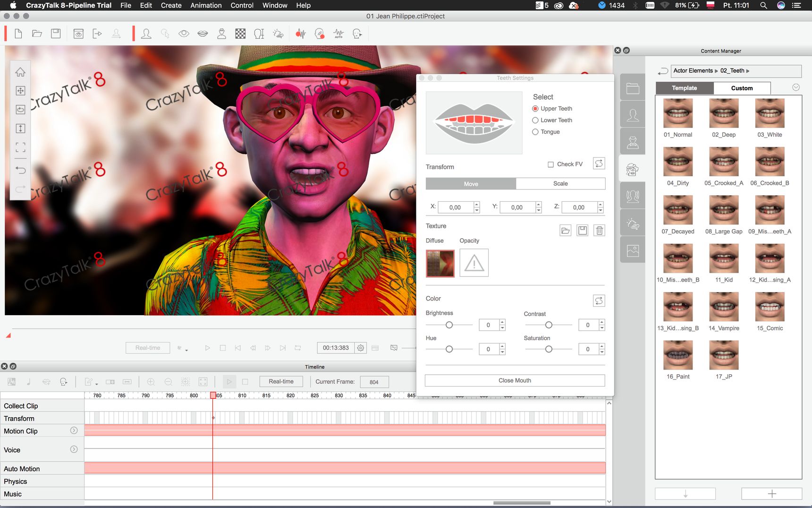Click the record audio waveform icon
The width and height of the screenshot is (812, 508).
point(301,34)
